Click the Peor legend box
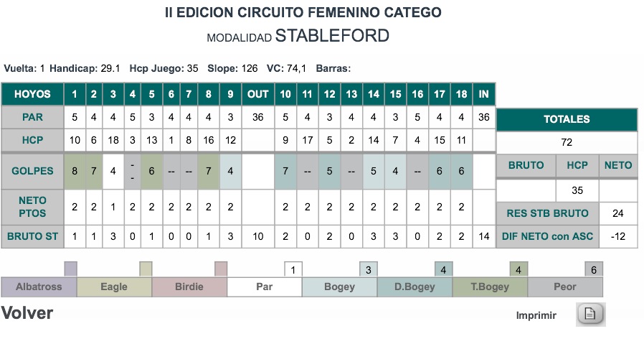This screenshot has height=344, width=644. coord(565,287)
